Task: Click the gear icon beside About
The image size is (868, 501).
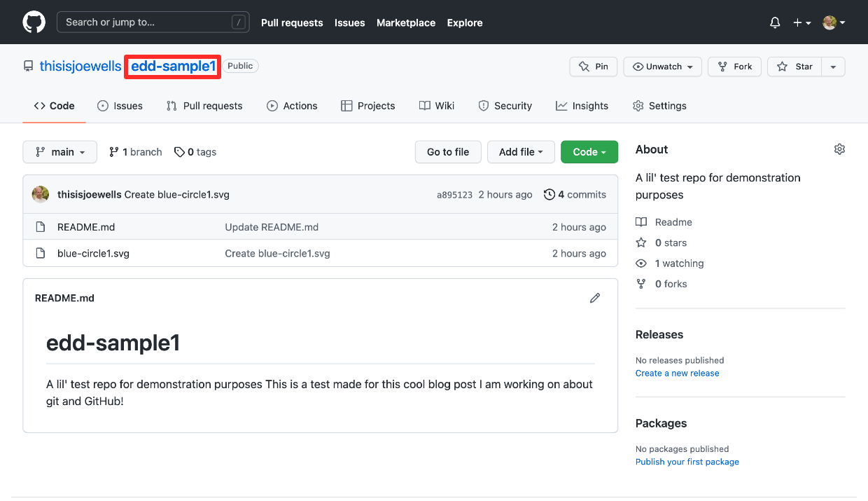Action: pos(839,149)
